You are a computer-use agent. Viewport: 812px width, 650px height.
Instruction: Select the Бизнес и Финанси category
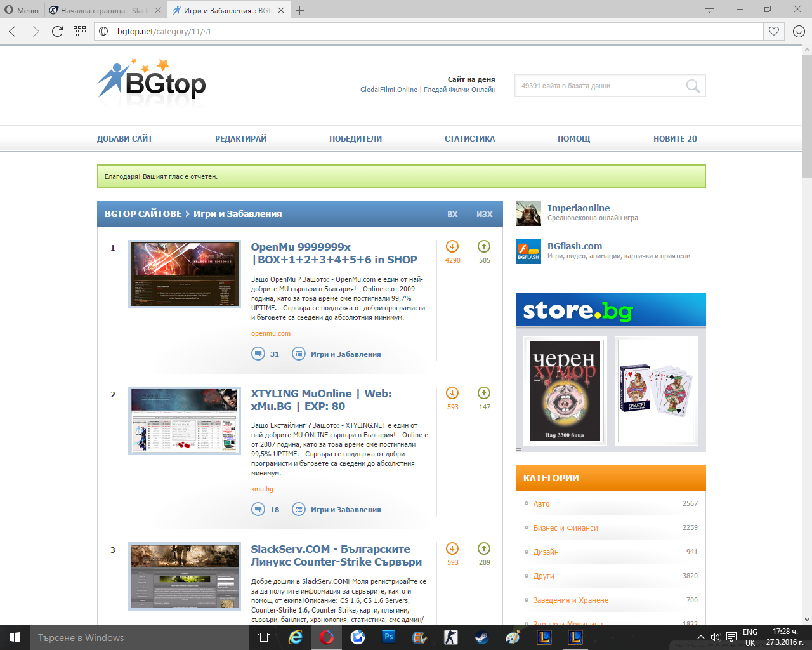point(565,527)
